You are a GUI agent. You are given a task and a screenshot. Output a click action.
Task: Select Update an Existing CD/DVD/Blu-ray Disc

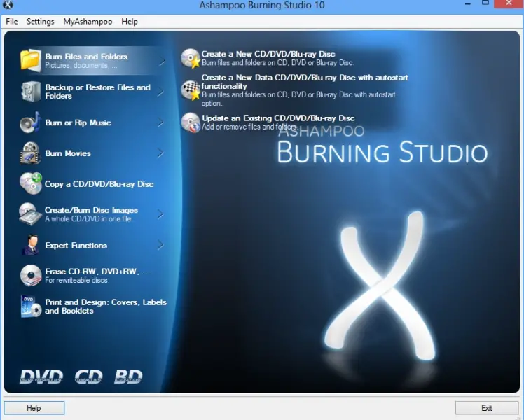268,122
